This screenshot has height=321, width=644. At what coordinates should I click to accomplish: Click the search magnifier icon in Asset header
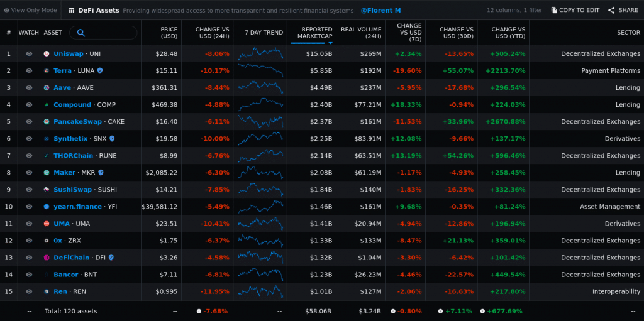coord(81,33)
